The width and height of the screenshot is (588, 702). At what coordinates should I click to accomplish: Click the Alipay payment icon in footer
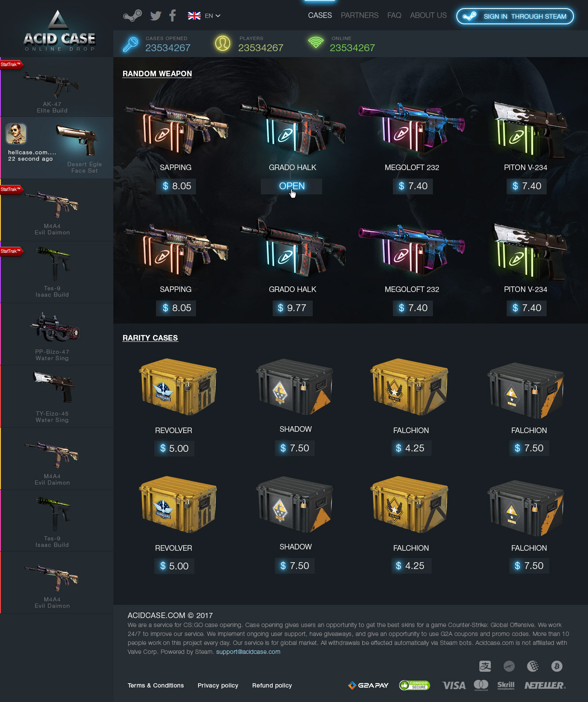(485, 666)
